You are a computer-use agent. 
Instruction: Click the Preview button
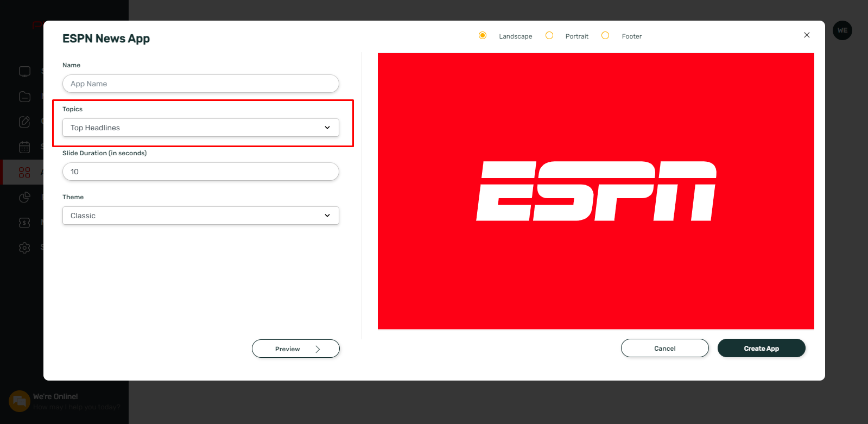pos(296,349)
